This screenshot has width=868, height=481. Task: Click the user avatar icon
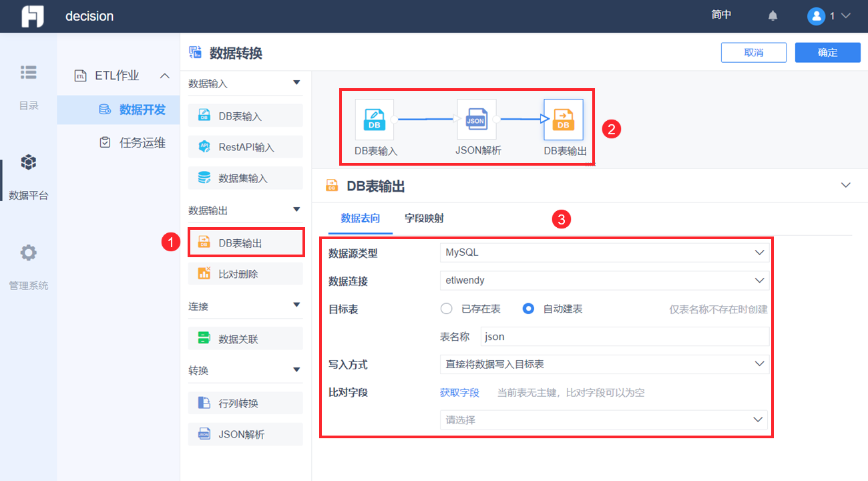coord(816,16)
